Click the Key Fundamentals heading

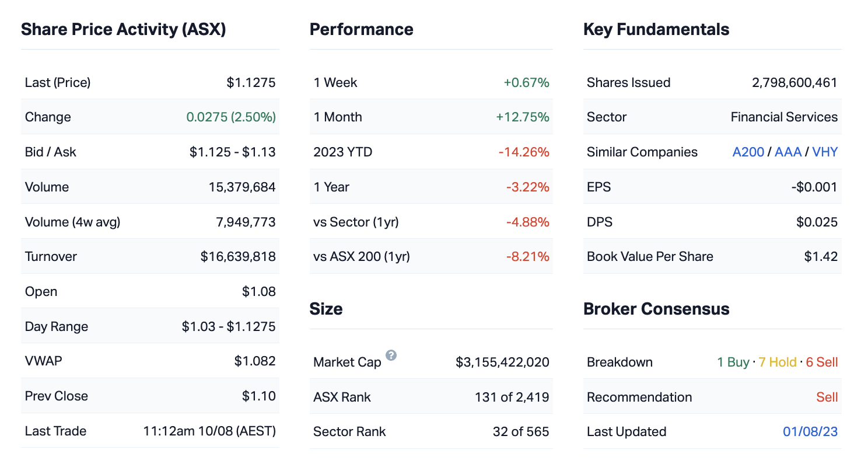click(656, 30)
